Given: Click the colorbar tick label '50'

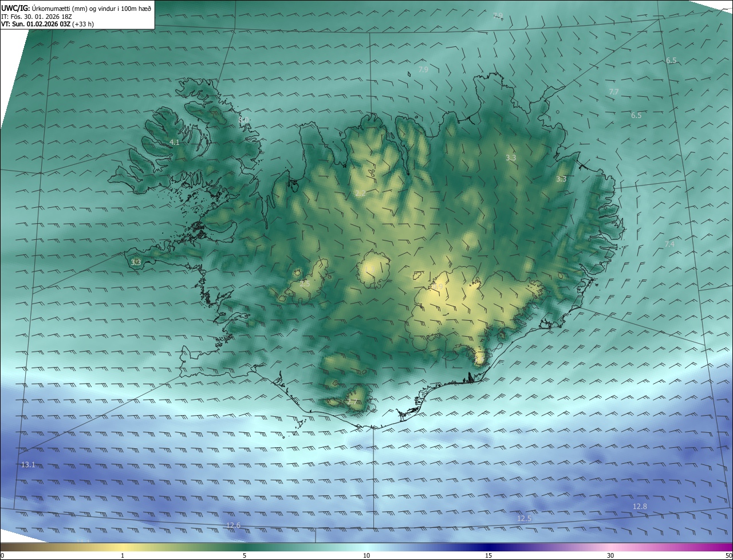Looking at the screenshot, I should pyautogui.click(x=728, y=555).
